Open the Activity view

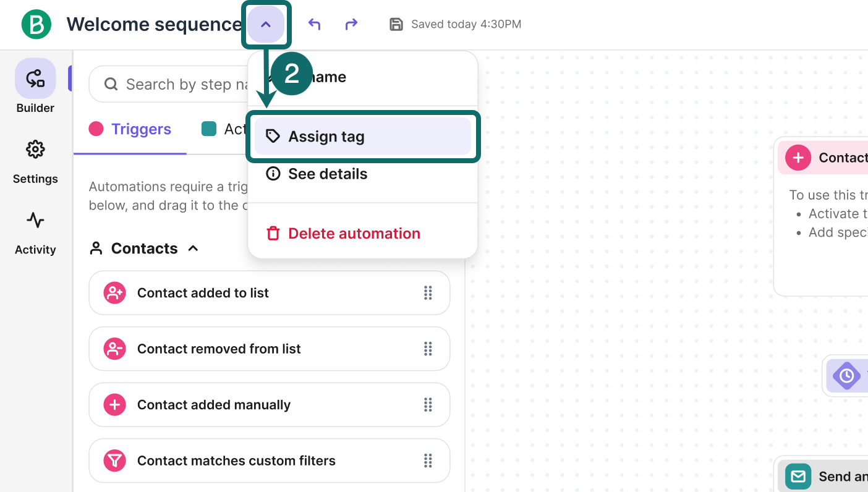pyautogui.click(x=35, y=232)
